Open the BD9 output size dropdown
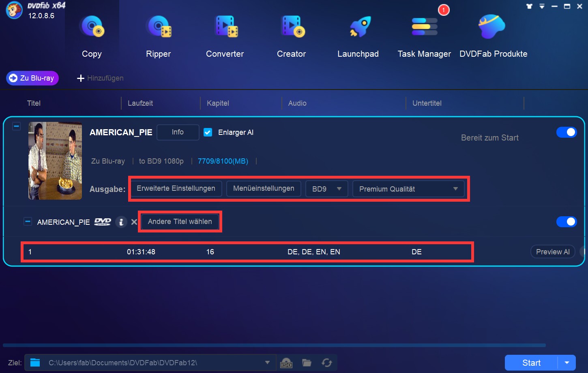 327,189
